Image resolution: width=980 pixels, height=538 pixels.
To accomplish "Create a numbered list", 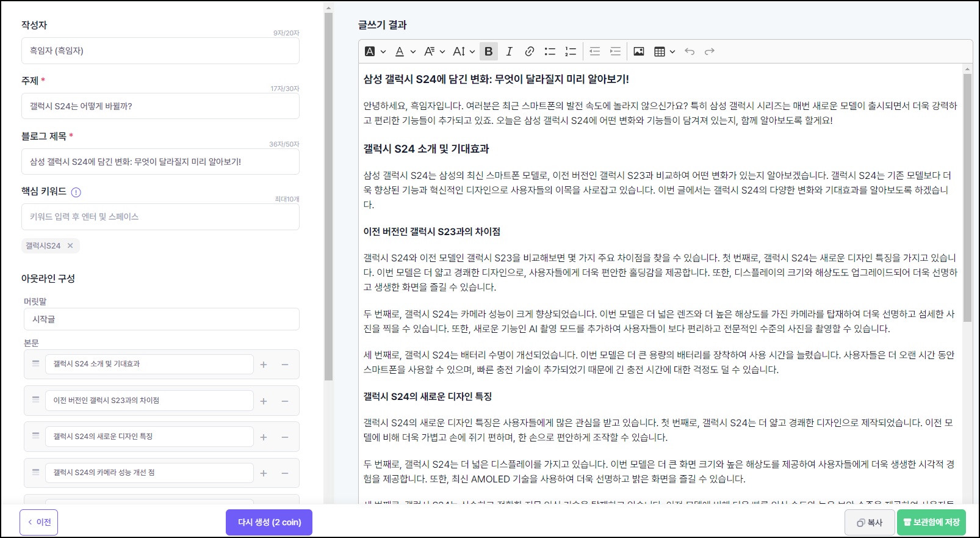I will [x=571, y=51].
